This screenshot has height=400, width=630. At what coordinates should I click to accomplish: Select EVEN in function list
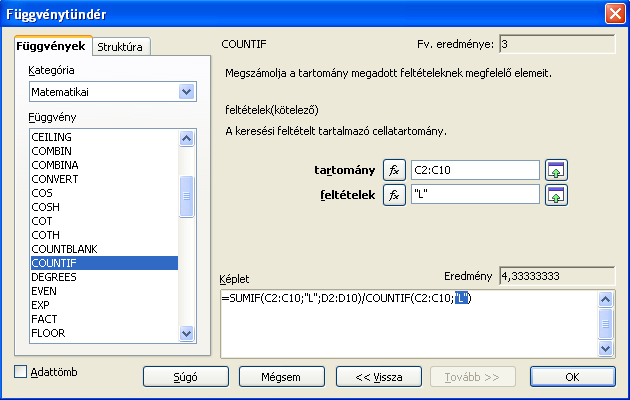coord(104,291)
